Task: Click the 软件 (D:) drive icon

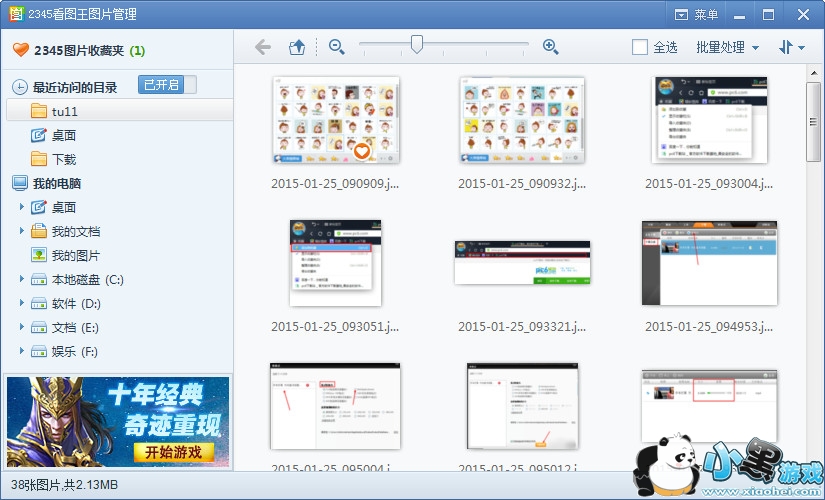Action: coord(39,304)
